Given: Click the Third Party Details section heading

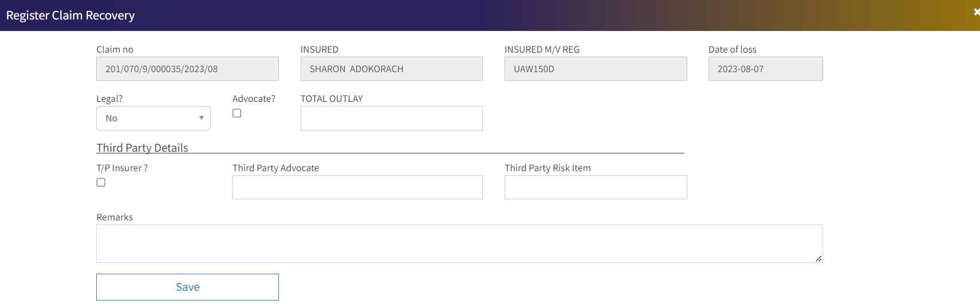Looking at the screenshot, I should pos(142,148).
